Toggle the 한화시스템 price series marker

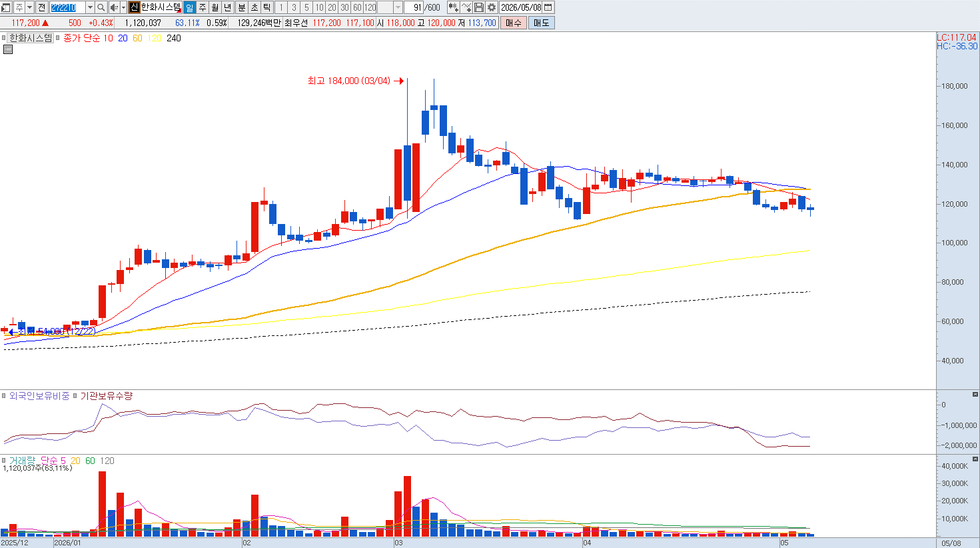tap(4, 38)
